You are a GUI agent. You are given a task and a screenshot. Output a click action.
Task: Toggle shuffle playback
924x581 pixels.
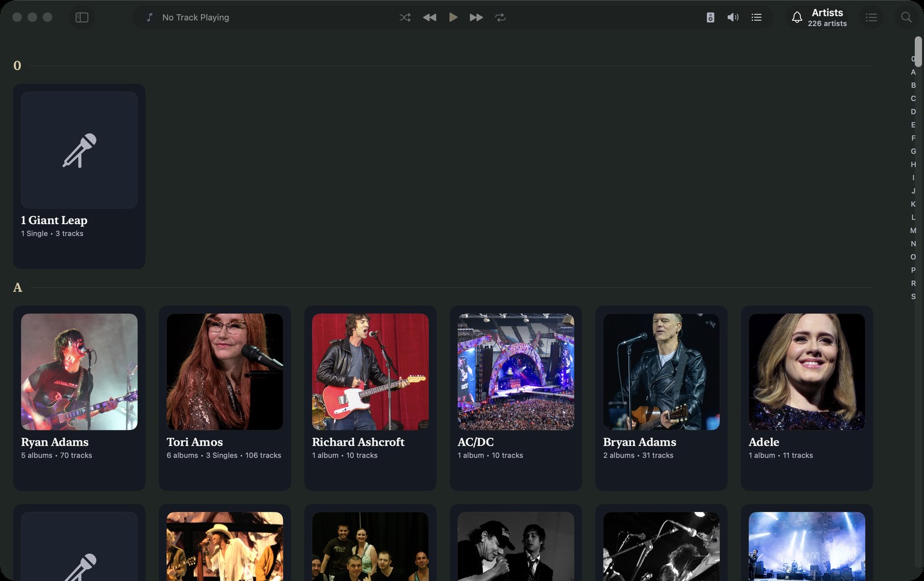click(x=405, y=17)
